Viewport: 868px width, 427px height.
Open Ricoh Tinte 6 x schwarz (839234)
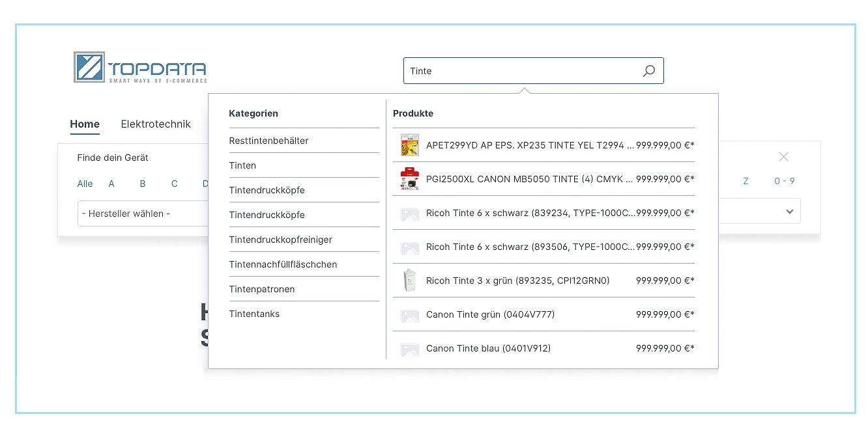[x=543, y=213]
